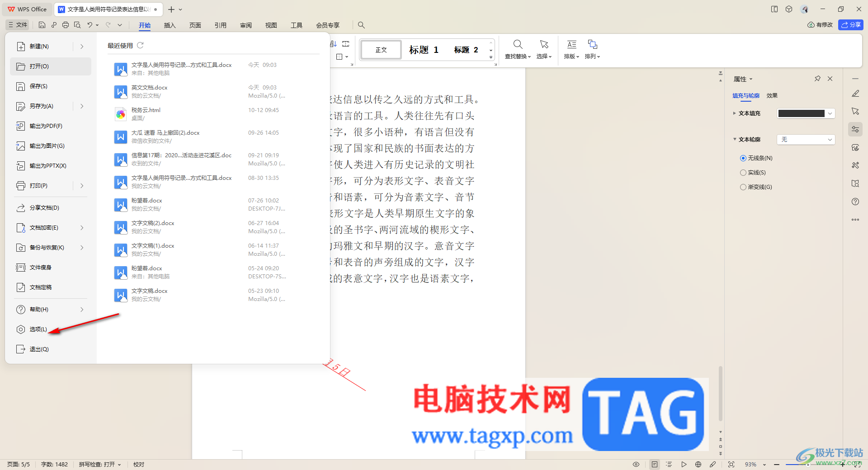Click the help question icon in right sidebar

(x=855, y=202)
